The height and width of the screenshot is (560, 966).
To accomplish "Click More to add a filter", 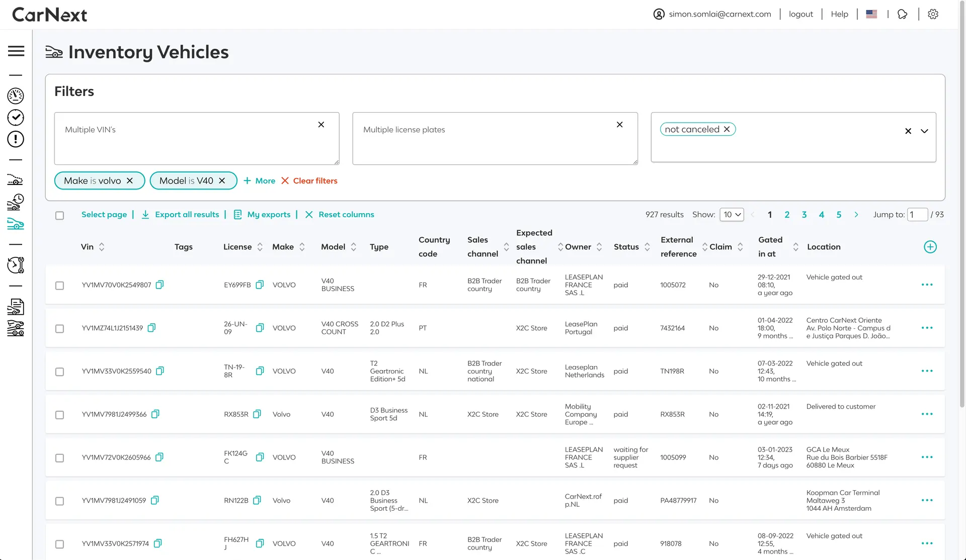I will pyautogui.click(x=260, y=180).
